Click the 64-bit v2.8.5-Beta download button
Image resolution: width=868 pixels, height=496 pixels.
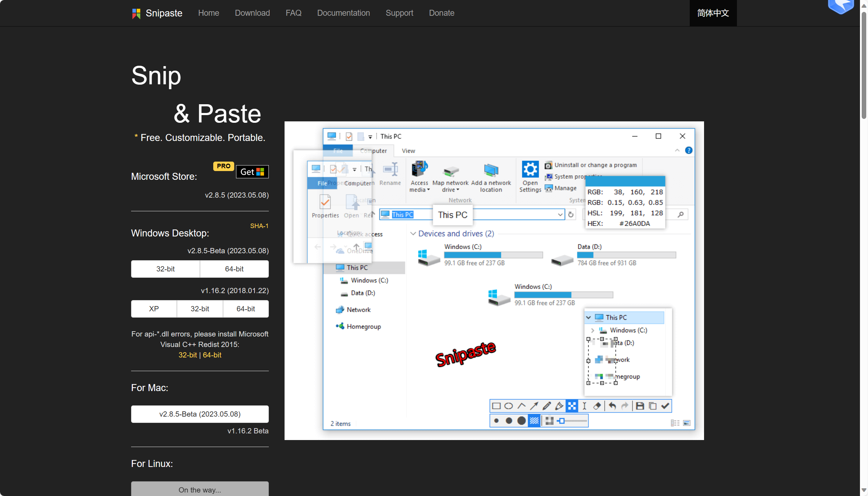coord(234,269)
